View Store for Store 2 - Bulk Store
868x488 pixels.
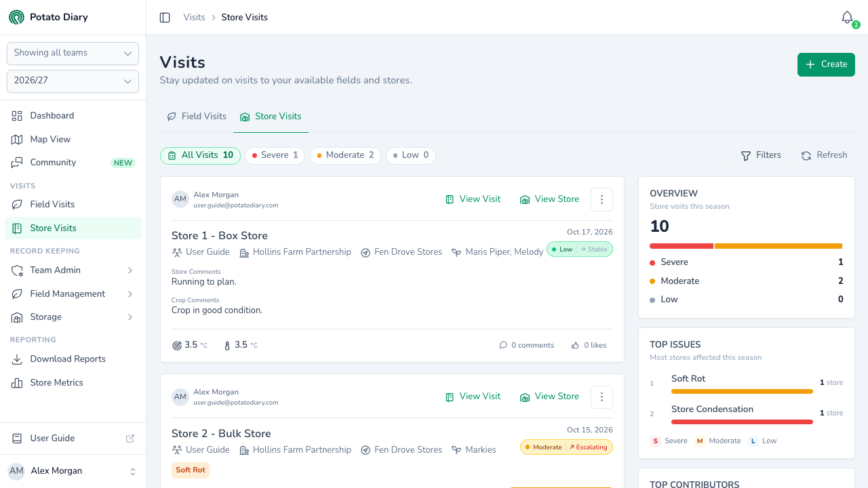click(x=549, y=396)
